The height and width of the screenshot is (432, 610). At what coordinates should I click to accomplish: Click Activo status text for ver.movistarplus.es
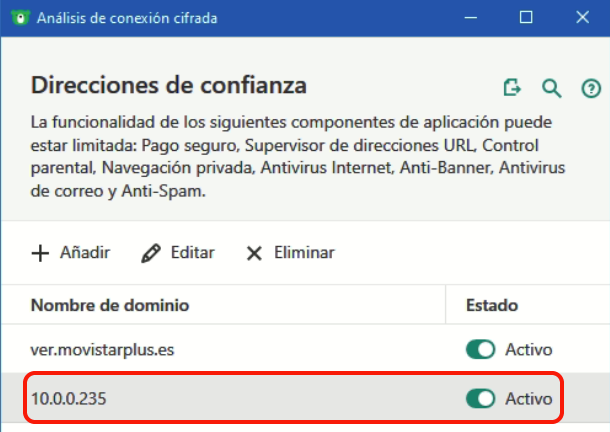tap(529, 349)
